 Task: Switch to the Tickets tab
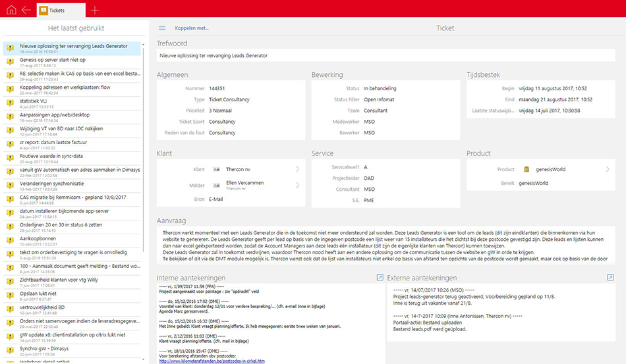pyautogui.click(x=61, y=11)
